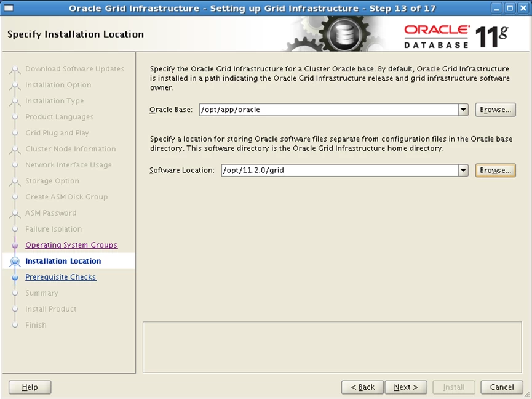Select the Installation Location step in sidebar
The image size is (532, 399).
(x=63, y=261)
